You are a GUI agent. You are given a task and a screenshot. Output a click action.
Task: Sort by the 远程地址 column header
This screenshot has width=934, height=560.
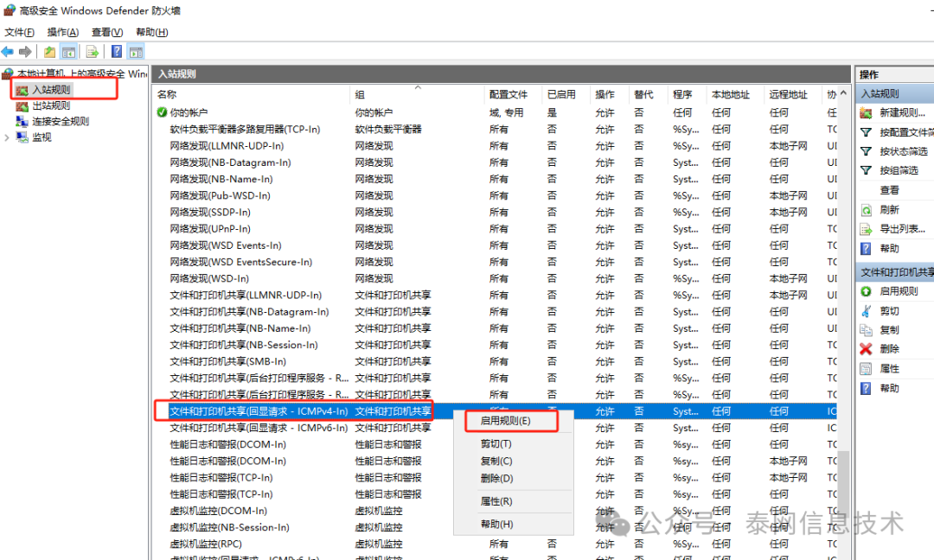(x=788, y=94)
